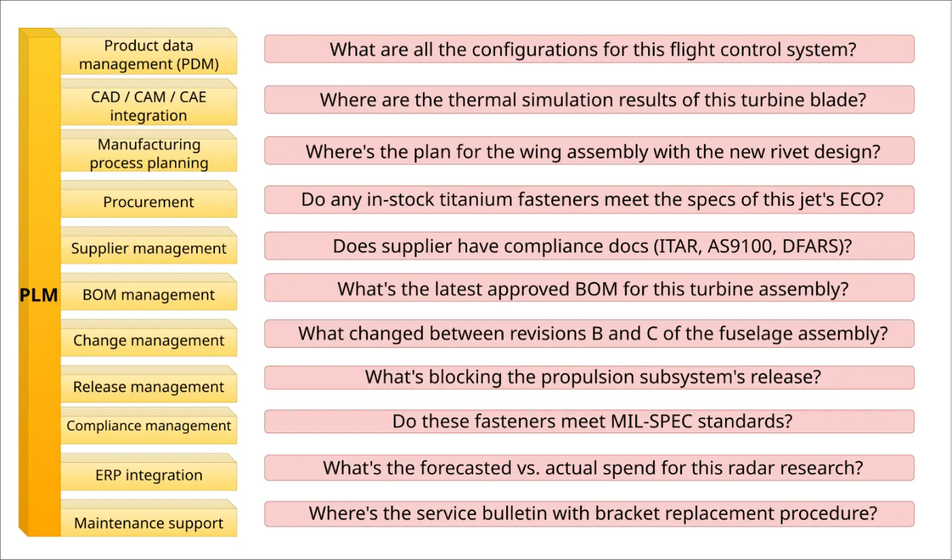The image size is (952, 560).
Task: Click the service bulletin bracket replacement question
Action: pyautogui.click(x=589, y=513)
